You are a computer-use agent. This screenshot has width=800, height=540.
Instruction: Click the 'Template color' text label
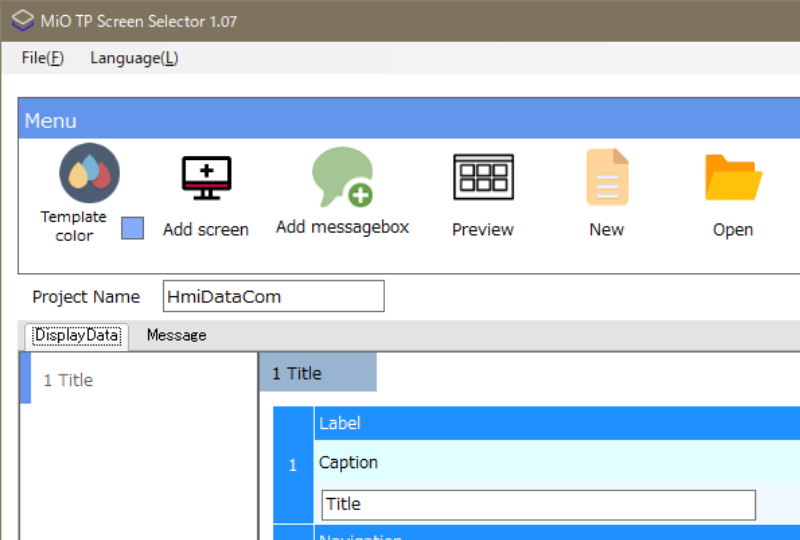pyautogui.click(x=74, y=226)
